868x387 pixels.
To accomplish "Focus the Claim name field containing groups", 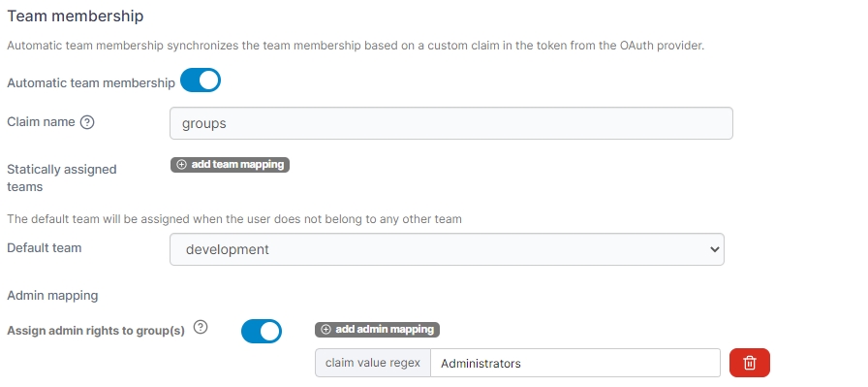I will pyautogui.click(x=451, y=123).
